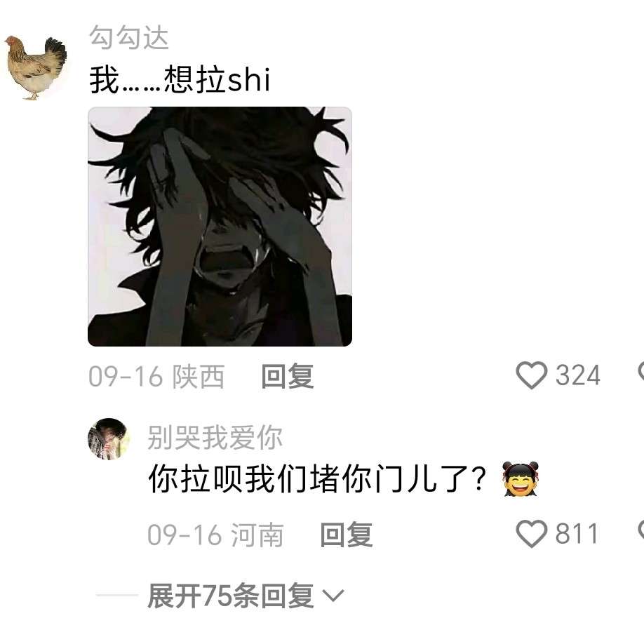Open the crying anime image attachment
The height and width of the screenshot is (644, 644).
point(220,227)
